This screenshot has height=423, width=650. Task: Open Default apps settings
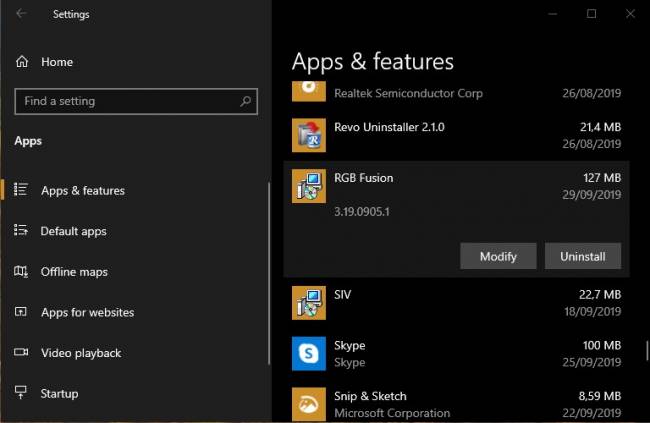pos(73,231)
